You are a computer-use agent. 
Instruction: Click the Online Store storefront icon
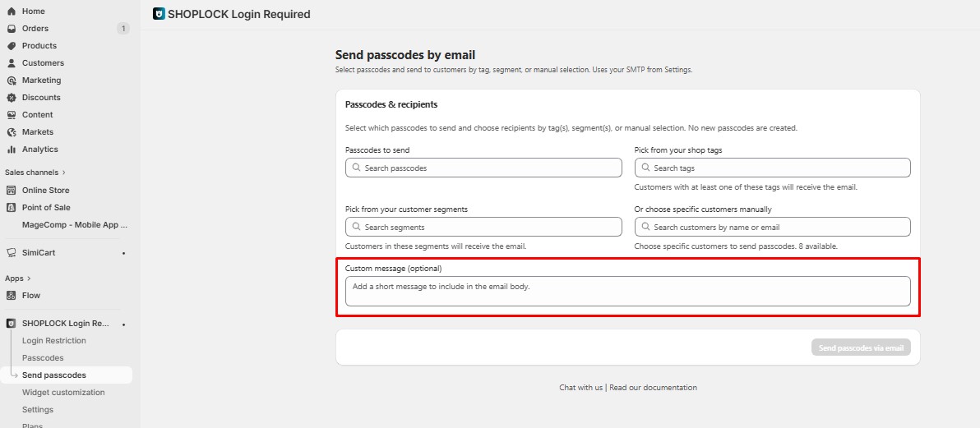(x=12, y=191)
